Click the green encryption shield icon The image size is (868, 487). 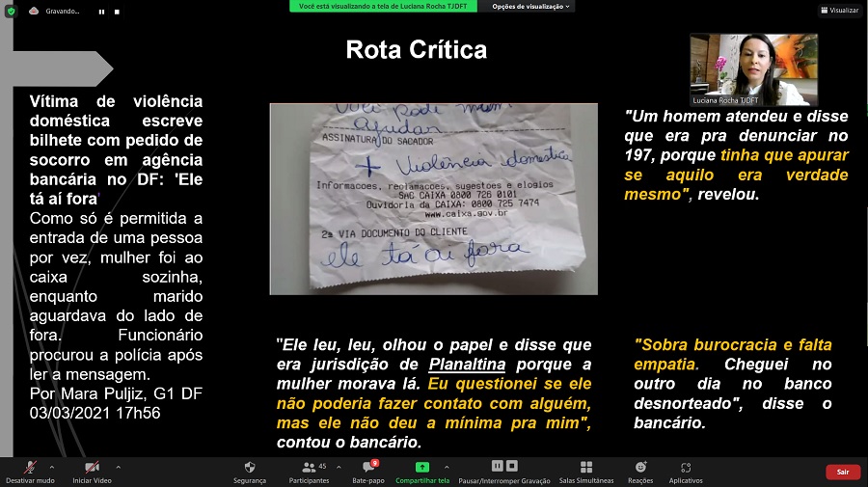(x=12, y=12)
